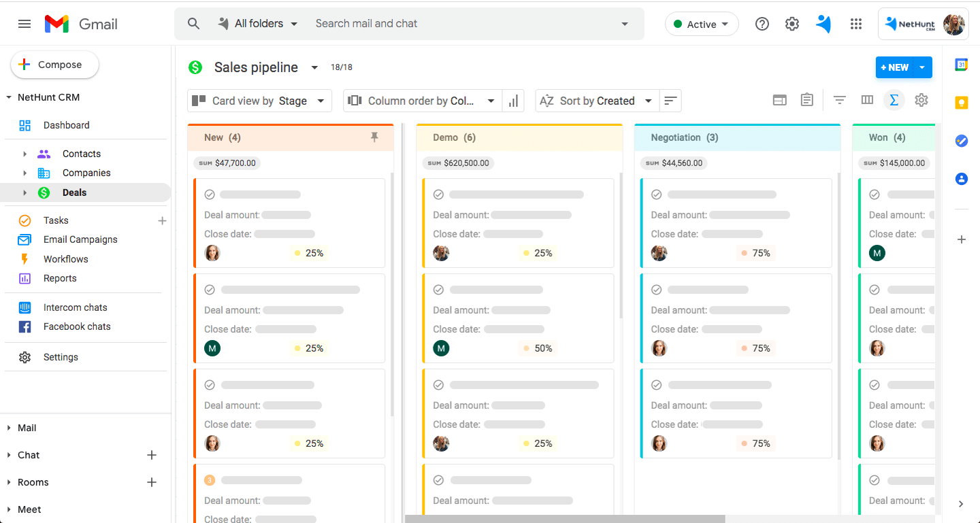Open Dashboard from the sidebar
The image size is (980, 523).
point(66,125)
